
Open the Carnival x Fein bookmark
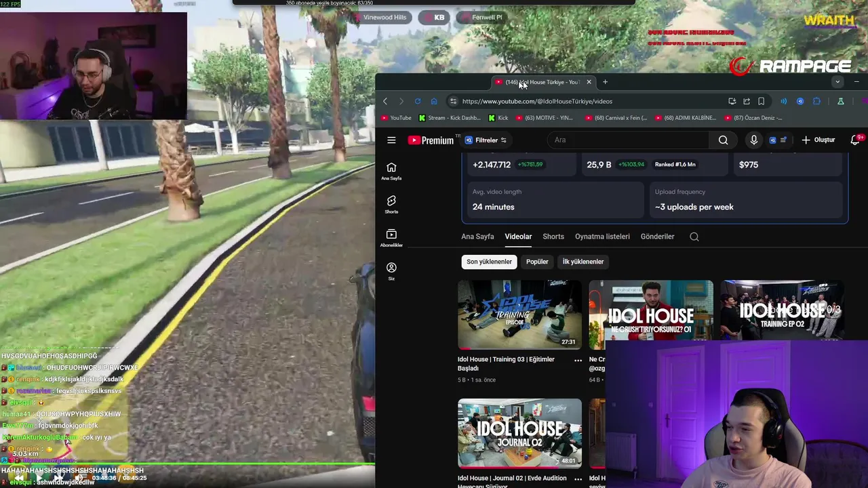(x=615, y=118)
